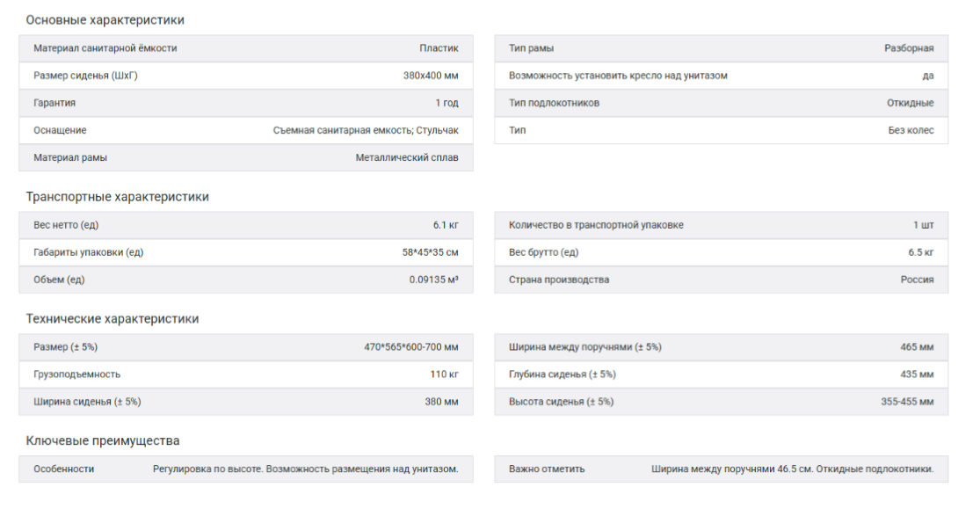980x509 pixels.
Task: Click the 'Металлический сплав' frame material value
Action: pos(407,157)
